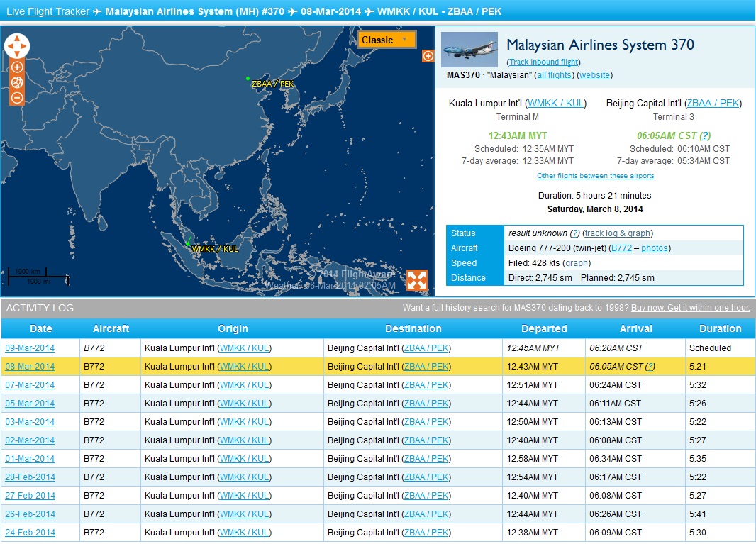The width and height of the screenshot is (756, 544).
Task: Click 'Saturday, March 8, 2014' date text
Action: (x=595, y=209)
